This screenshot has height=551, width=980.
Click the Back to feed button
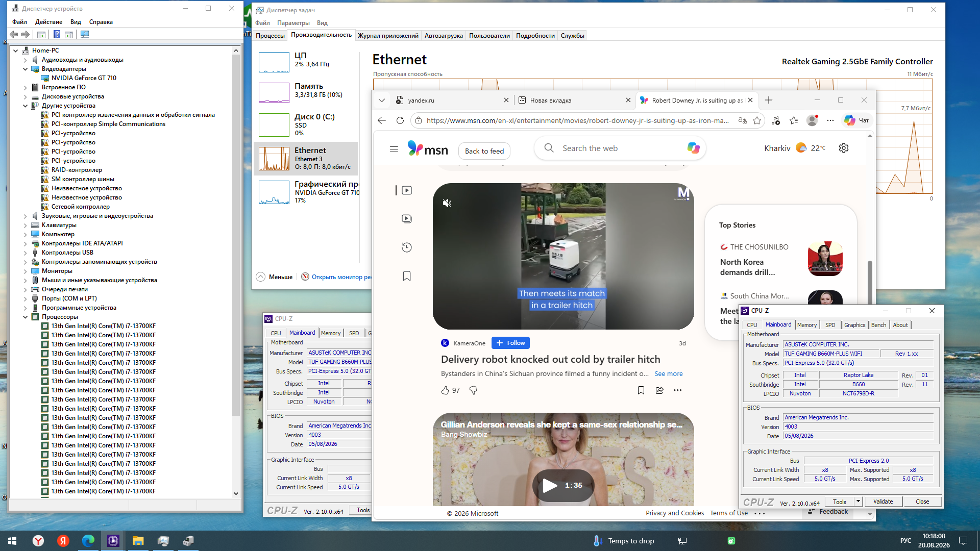pos(484,151)
